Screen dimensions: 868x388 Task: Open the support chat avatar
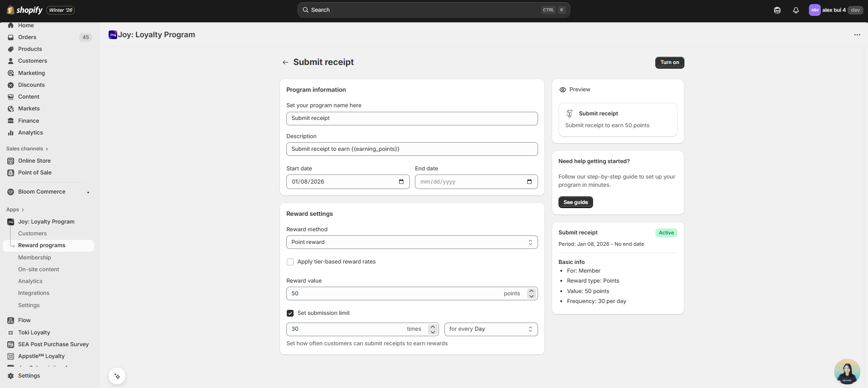pyautogui.click(x=847, y=371)
